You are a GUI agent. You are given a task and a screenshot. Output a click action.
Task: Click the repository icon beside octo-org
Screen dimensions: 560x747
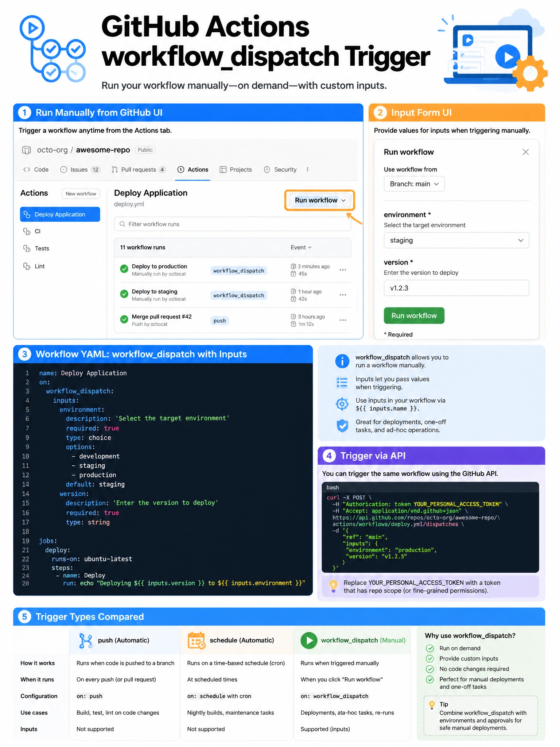pyautogui.click(x=26, y=150)
